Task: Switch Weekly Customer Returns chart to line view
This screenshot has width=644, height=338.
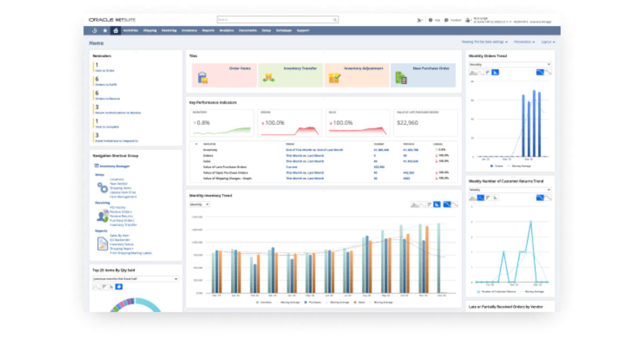Action: coord(481,197)
